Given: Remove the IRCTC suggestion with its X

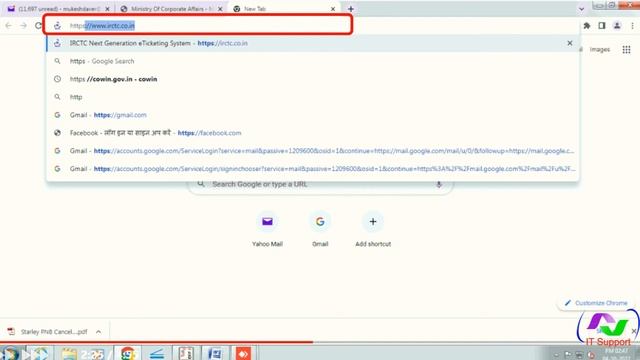Looking at the screenshot, I should point(570,43).
